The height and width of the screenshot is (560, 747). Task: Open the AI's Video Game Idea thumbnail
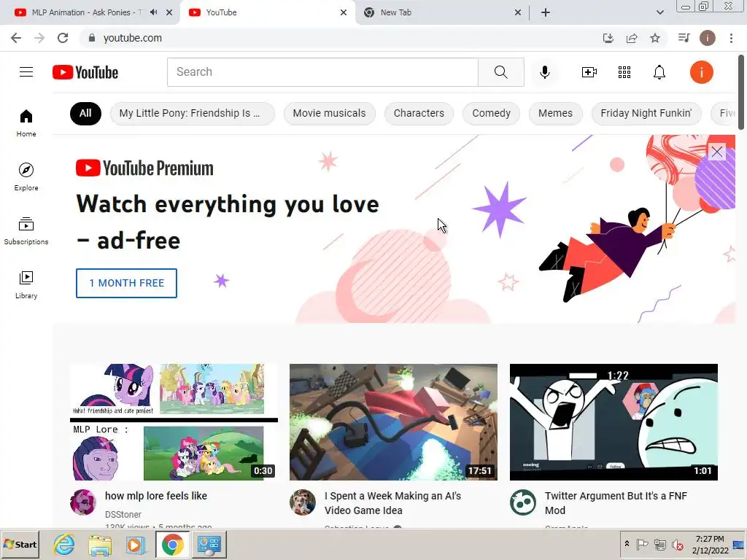click(393, 422)
